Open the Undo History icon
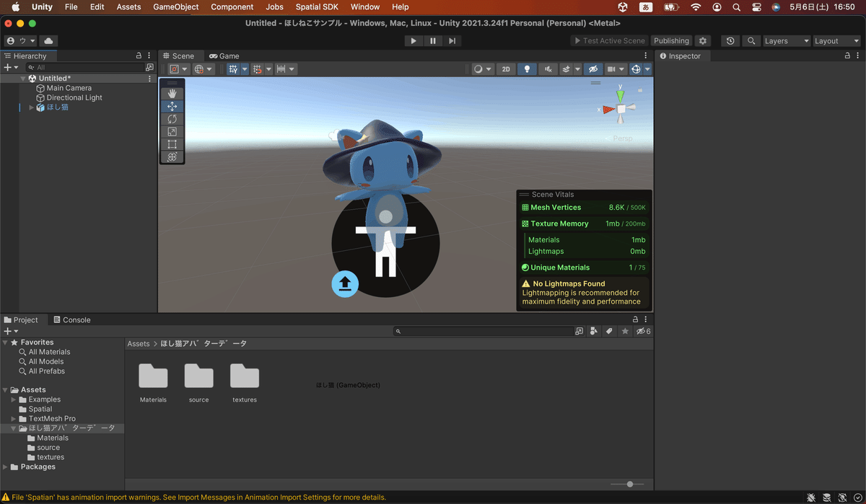Viewport: 866px width, 504px height. click(x=730, y=41)
